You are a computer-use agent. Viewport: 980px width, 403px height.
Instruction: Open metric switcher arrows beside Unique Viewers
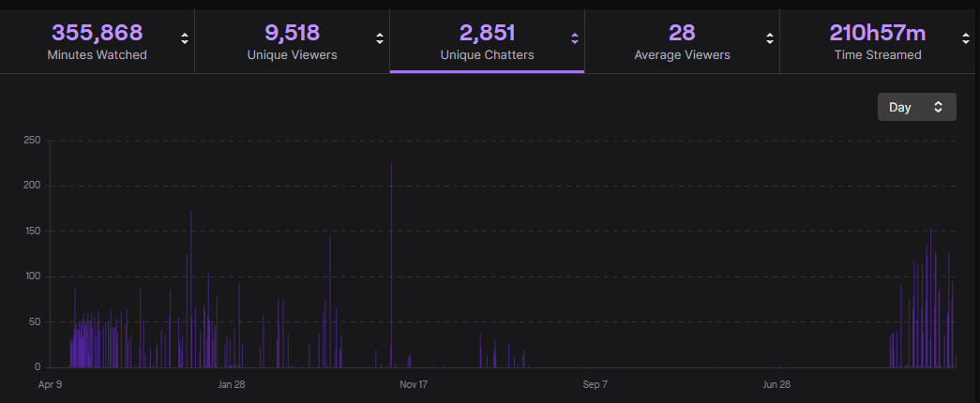pyautogui.click(x=380, y=38)
